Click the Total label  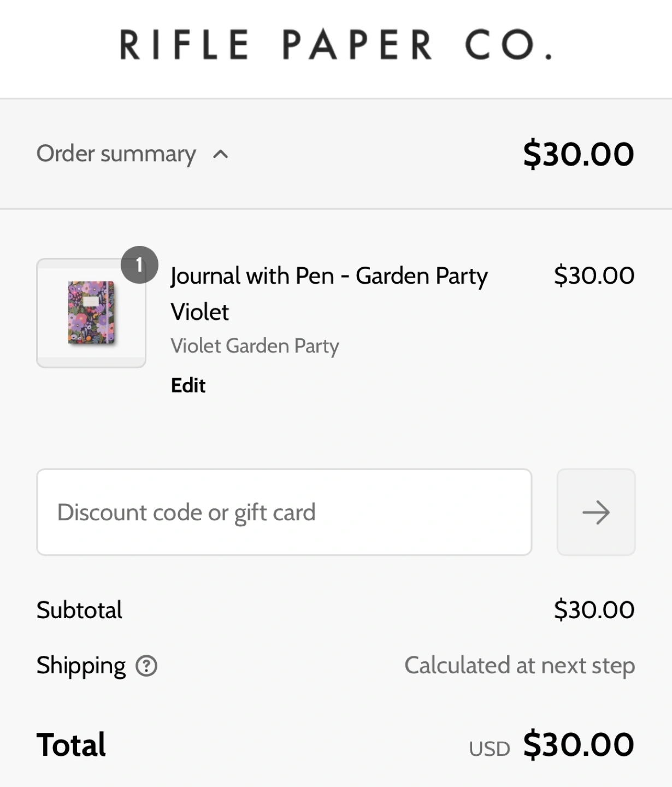pyautogui.click(x=71, y=745)
